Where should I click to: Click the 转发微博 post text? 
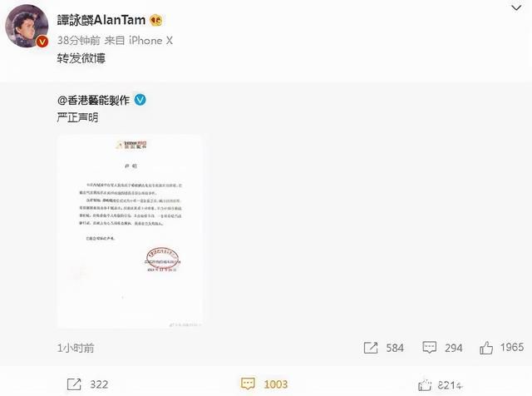click(x=81, y=58)
